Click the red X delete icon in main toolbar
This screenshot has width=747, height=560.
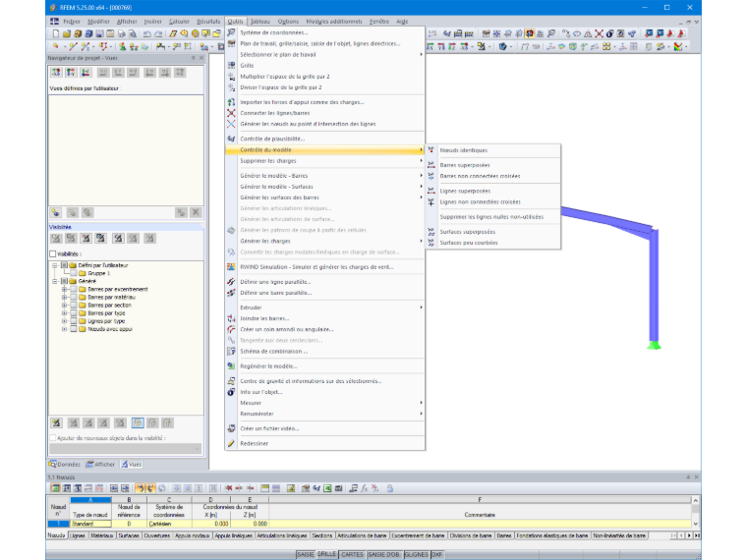599,33
